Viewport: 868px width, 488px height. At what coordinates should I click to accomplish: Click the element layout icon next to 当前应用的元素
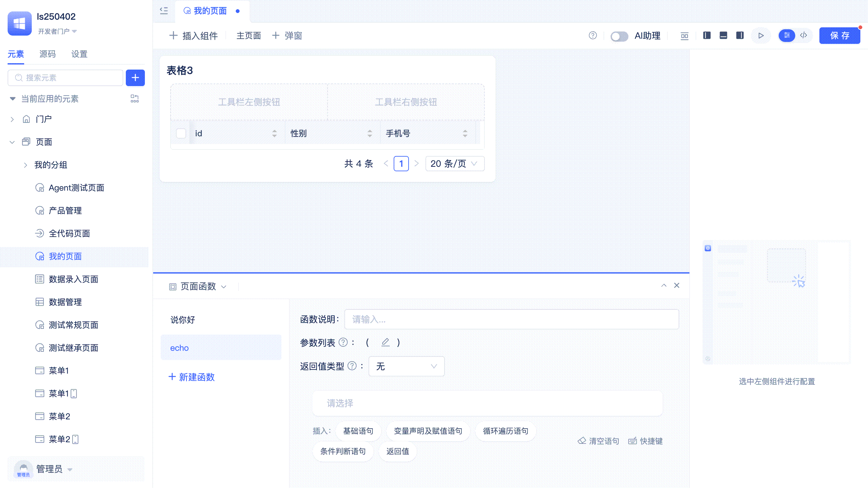[x=134, y=99]
